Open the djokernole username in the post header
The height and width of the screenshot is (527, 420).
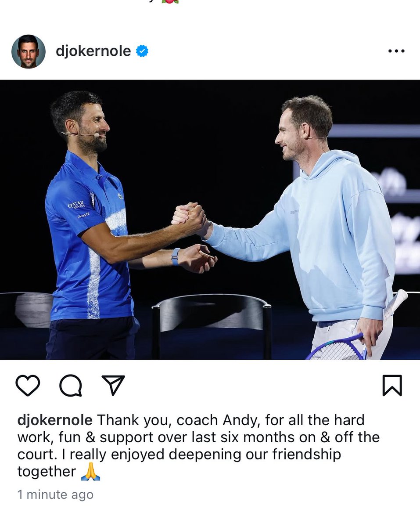[93, 51]
